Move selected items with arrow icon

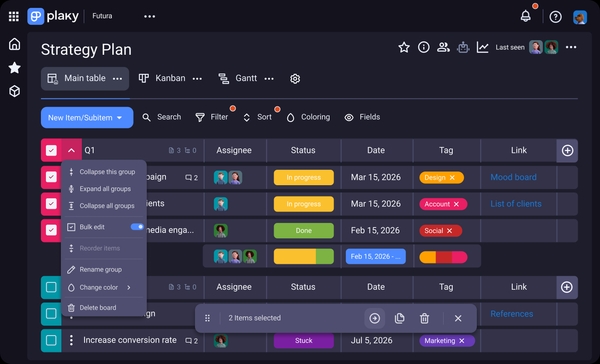(375, 318)
